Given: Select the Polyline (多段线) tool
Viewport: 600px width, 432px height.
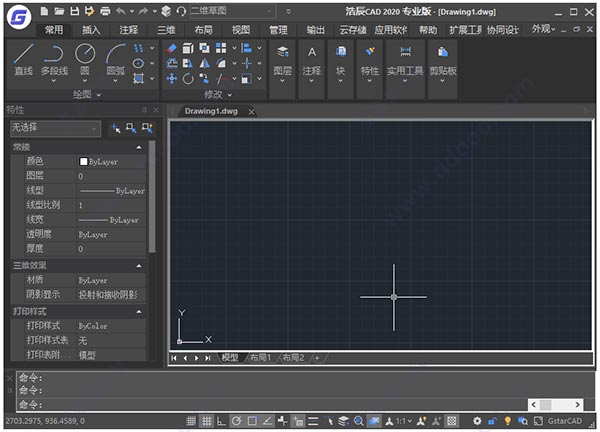Looking at the screenshot, I should (54, 63).
